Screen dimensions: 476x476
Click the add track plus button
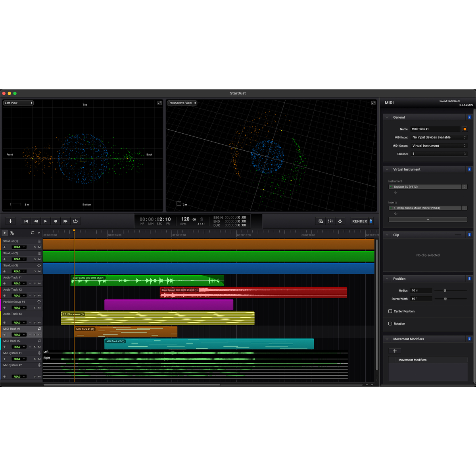click(11, 221)
